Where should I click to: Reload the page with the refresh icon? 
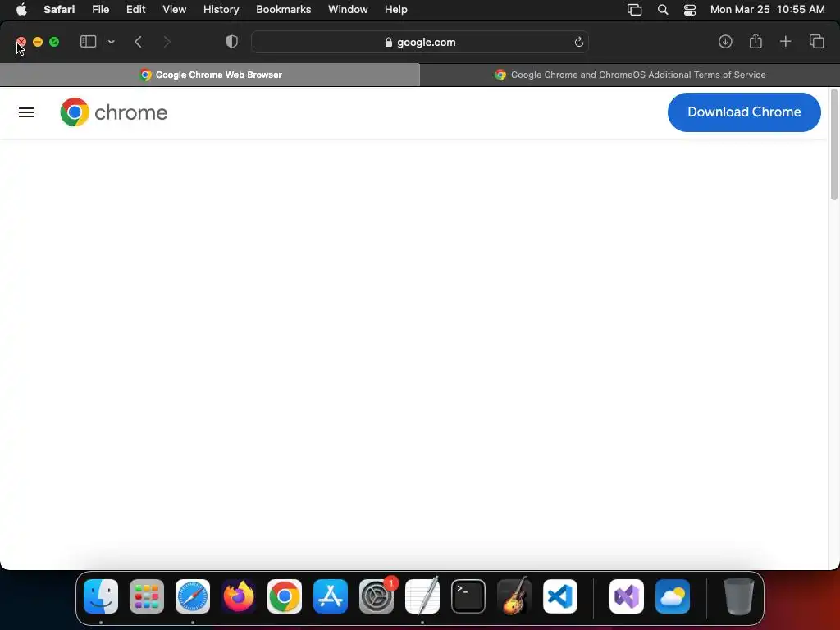click(578, 42)
